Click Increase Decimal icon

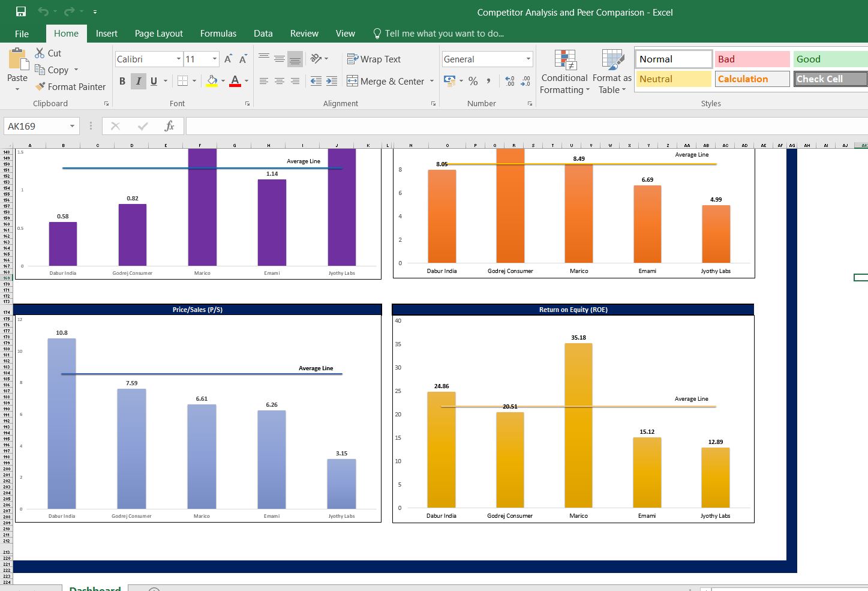pyautogui.click(x=510, y=81)
